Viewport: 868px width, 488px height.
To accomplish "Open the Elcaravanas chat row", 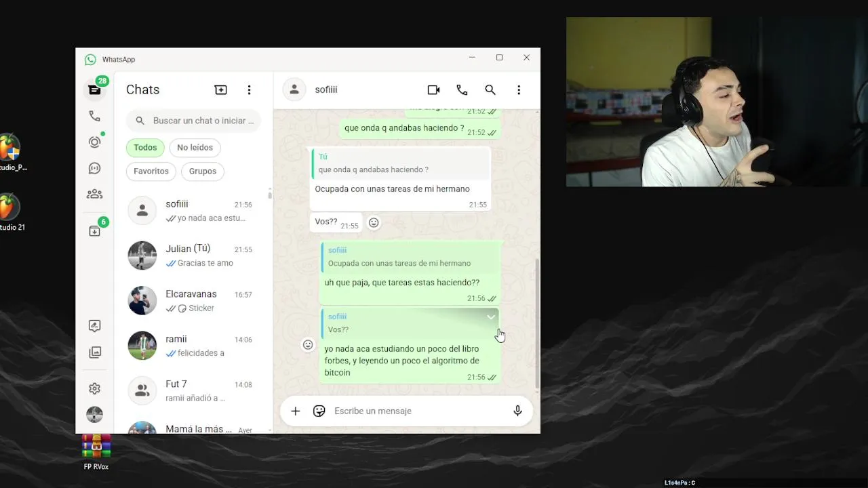I will coord(193,301).
